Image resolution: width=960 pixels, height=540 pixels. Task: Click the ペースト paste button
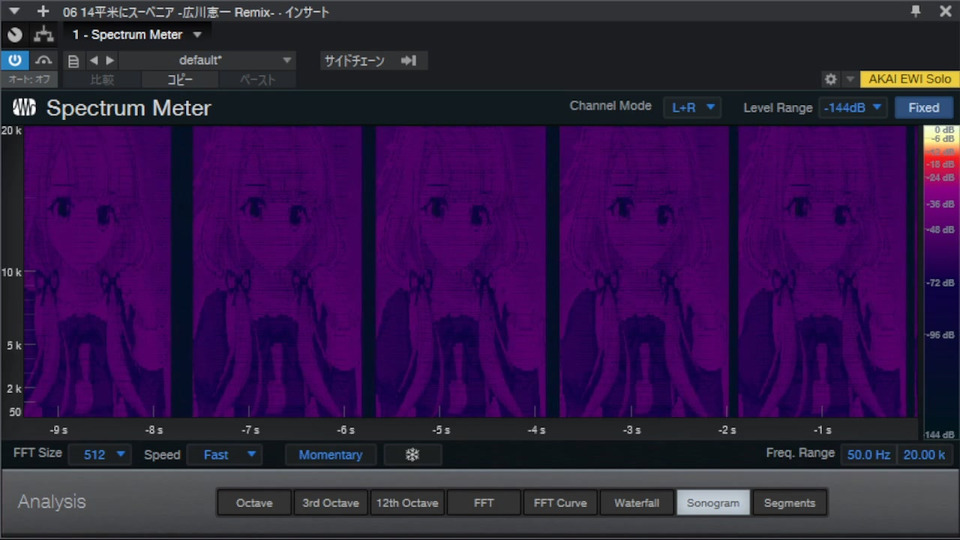coord(257,80)
